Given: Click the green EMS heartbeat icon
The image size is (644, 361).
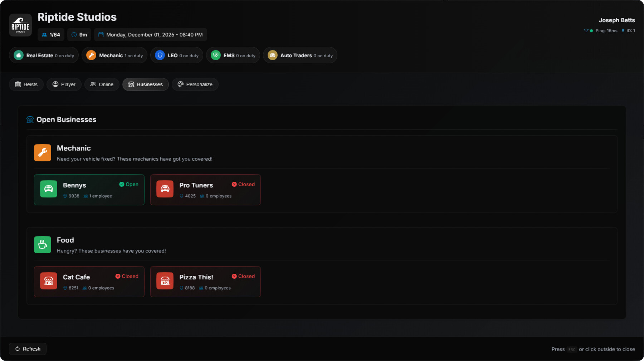Looking at the screenshot, I should coord(216,55).
